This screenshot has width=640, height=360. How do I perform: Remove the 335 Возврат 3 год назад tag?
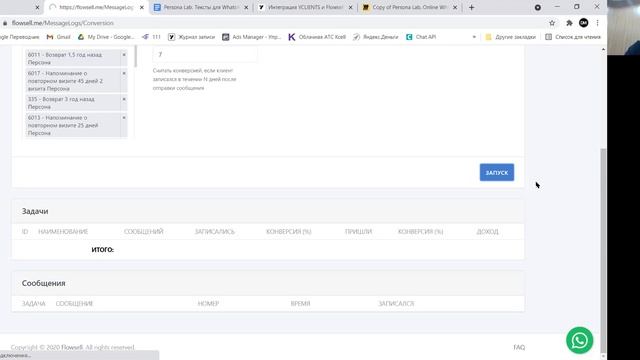coord(124,99)
